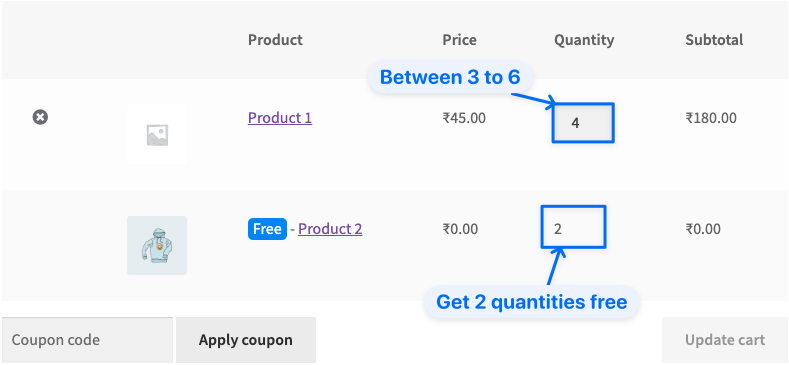Click the 'Between 3 to 6' callout
This screenshot has width=789, height=365.
pyautogui.click(x=450, y=78)
